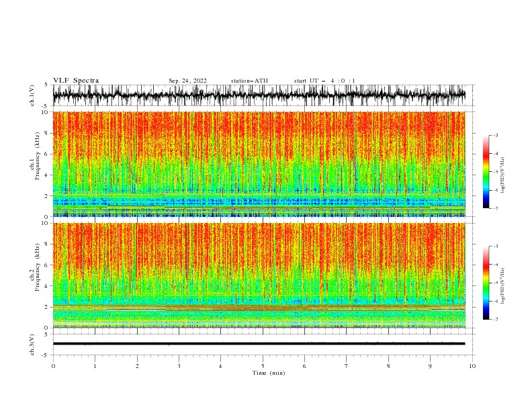Click the "6" kHz tick on ch.1 frequency axis
The image size is (532, 411).
coord(47,154)
